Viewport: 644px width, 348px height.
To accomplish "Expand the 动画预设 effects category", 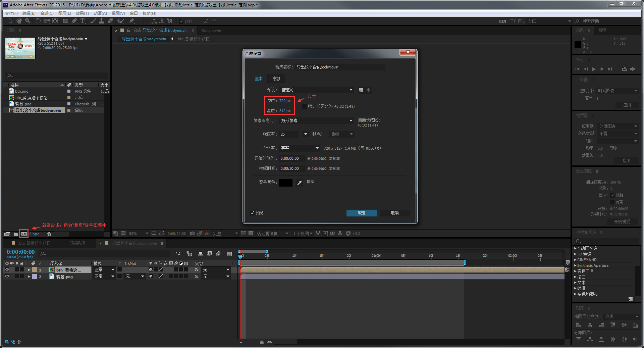I will (575, 248).
